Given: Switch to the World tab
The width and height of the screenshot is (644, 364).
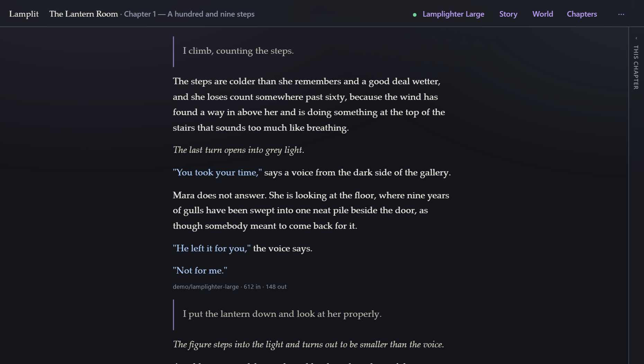Looking at the screenshot, I should click(x=543, y=14).
